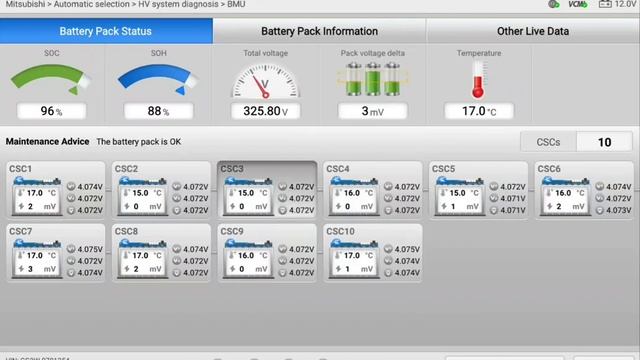
Task: Click the green vehicle connection status icon
Action: [x=554, y=4]
